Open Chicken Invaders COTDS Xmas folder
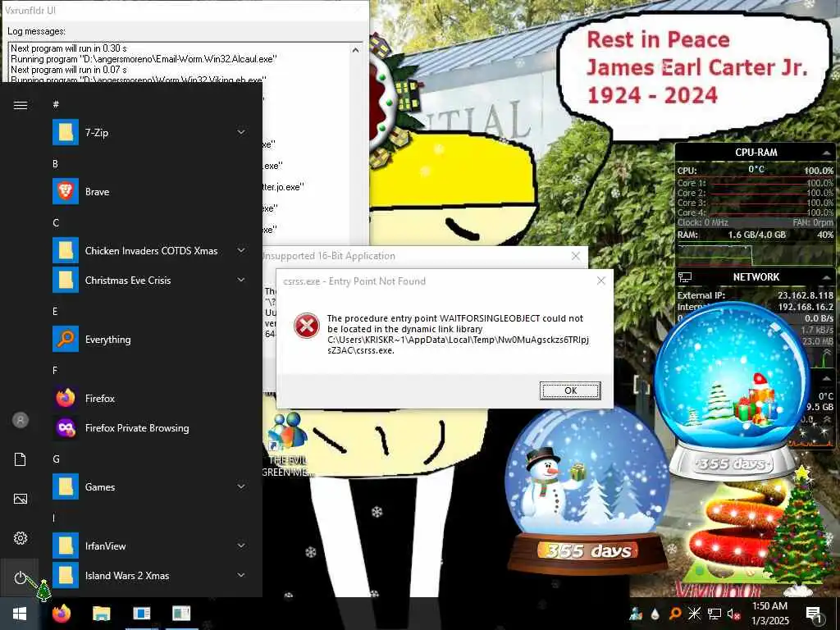 click(x=150, y=251)
